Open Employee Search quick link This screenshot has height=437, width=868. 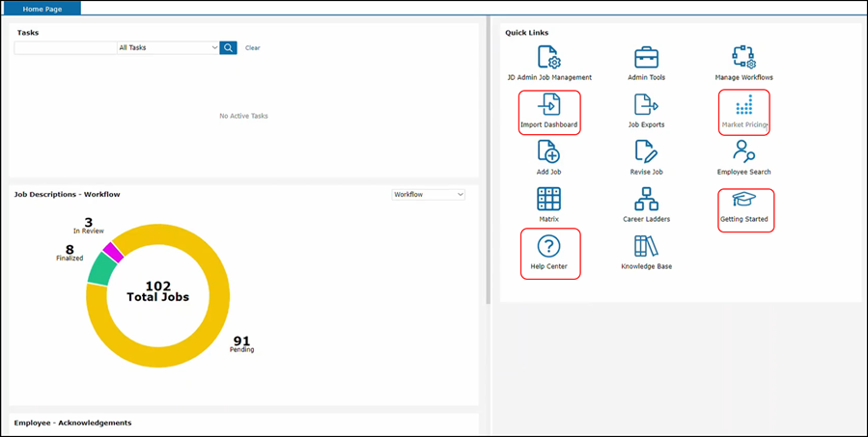(x=743, y=152)
